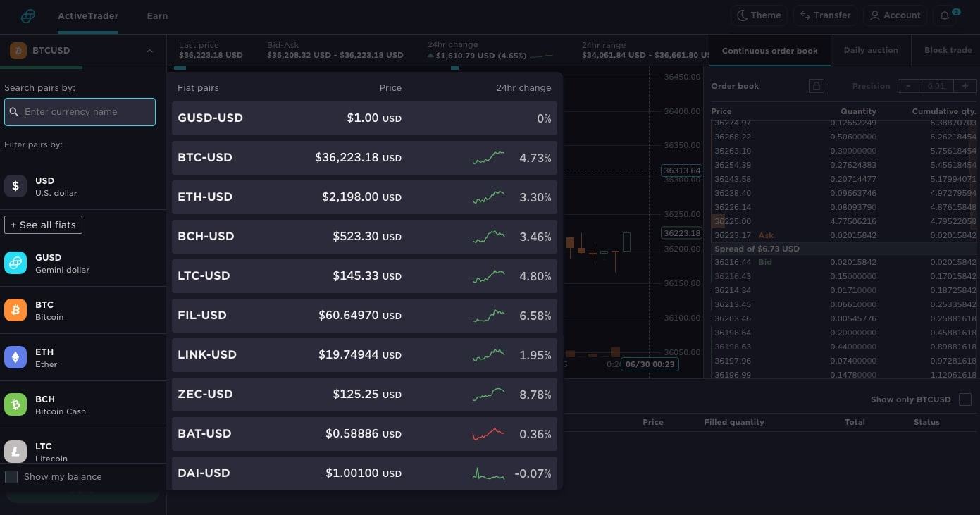Increase precision using the plus stepper
980x515 pixels.
click(x=965, y=85)
